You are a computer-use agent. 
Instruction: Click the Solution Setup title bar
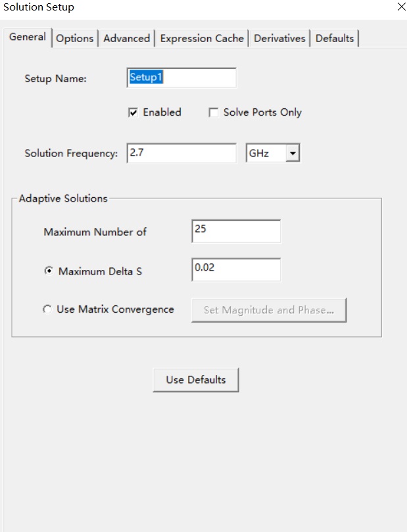point(197,7)
